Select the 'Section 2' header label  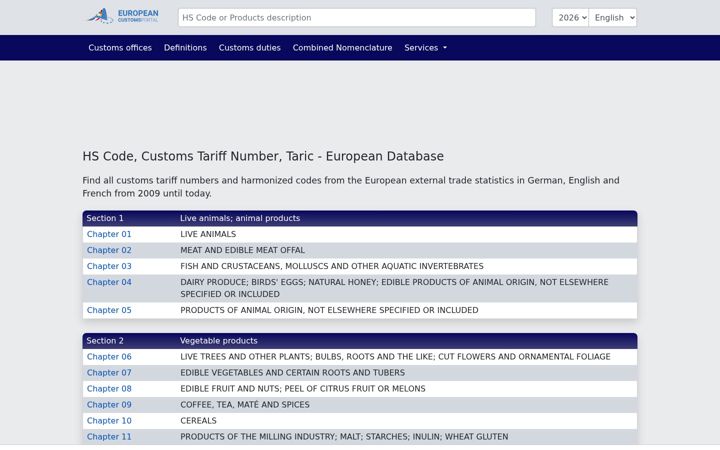tap(105, 341)
